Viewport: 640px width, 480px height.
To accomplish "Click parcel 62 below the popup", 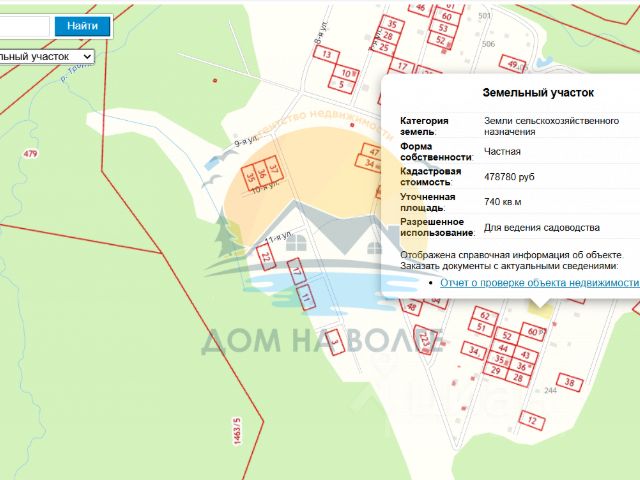I will [x=485, y=316].
